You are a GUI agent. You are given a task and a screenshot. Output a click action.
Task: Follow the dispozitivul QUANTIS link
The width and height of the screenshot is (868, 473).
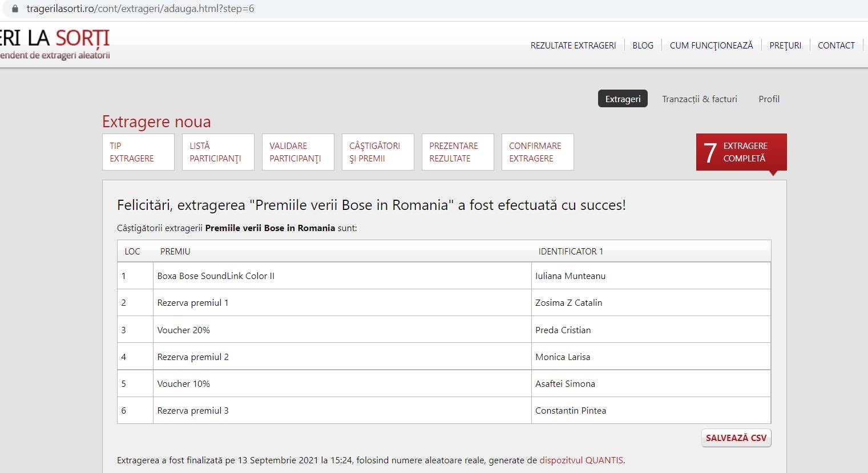tap(581, 460)
